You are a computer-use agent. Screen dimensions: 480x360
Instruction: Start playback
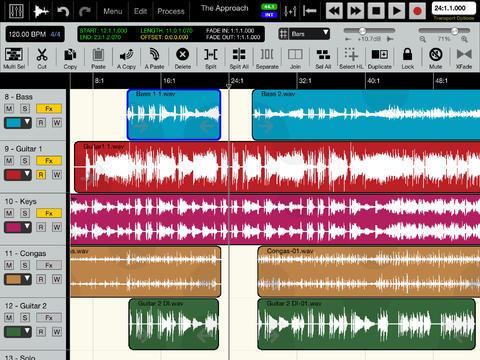coord(397,11)
